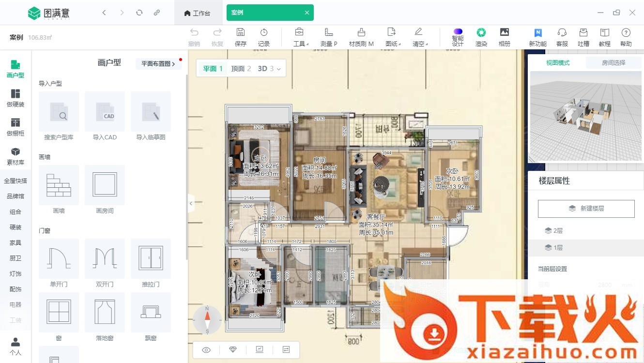
Task: Collapse the left panel with arrow handle
Action: [191, 204]
